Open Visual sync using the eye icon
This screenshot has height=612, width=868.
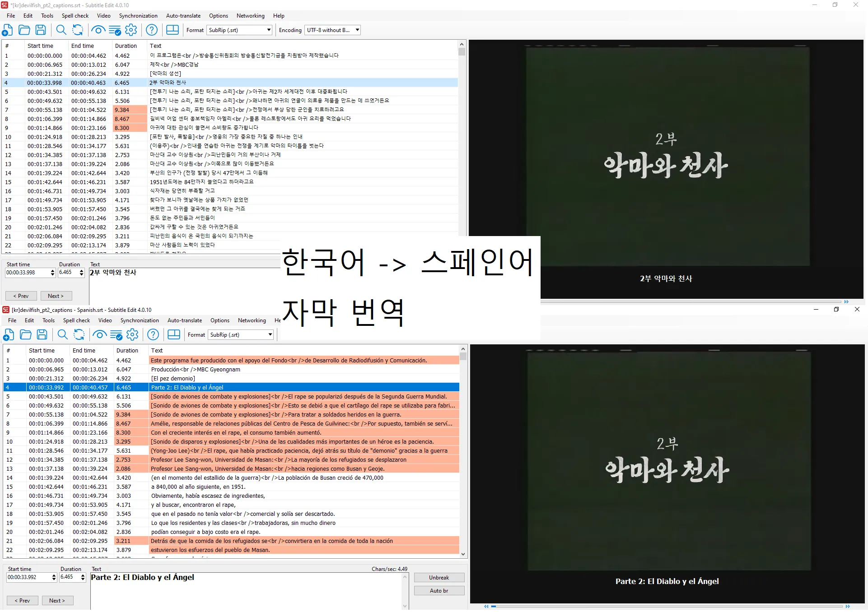[x=98, y=30]
